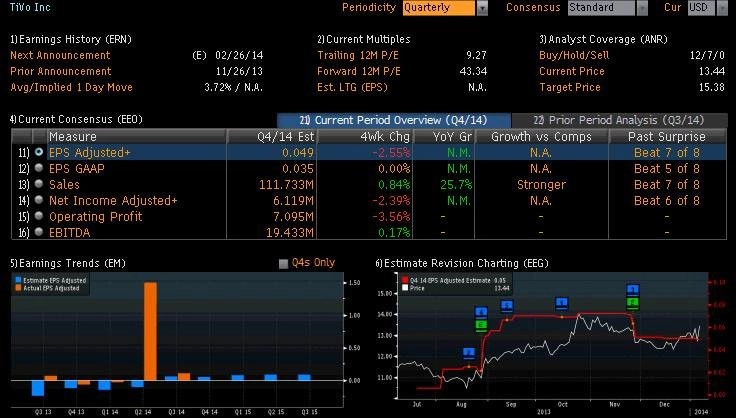The width and height of the screenshot is (736, 418).
Task: Select the Net Income Adjusted+ radio button
Action: pos(39,200)
